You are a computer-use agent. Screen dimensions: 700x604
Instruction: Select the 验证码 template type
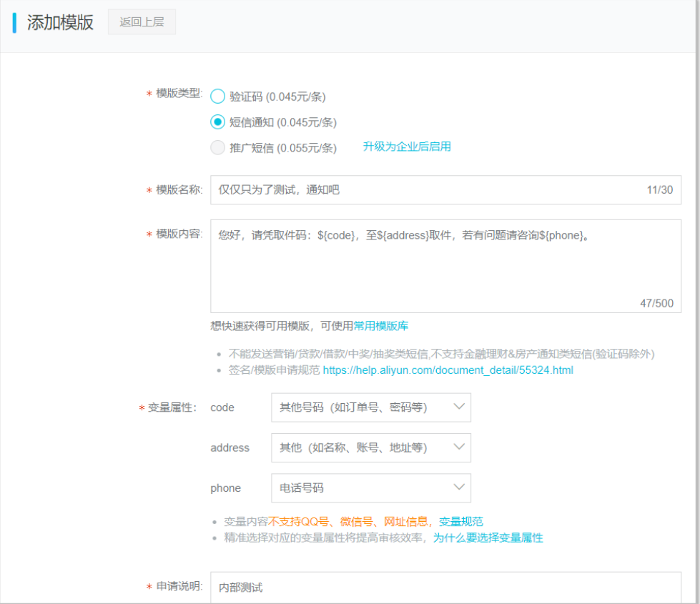(x=217, y=96)
